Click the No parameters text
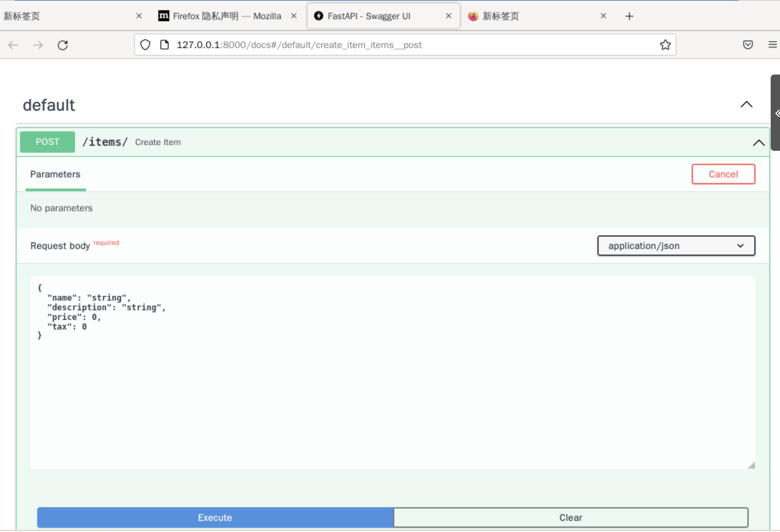This screenshot has height=532, width=780. click(61, 208)
